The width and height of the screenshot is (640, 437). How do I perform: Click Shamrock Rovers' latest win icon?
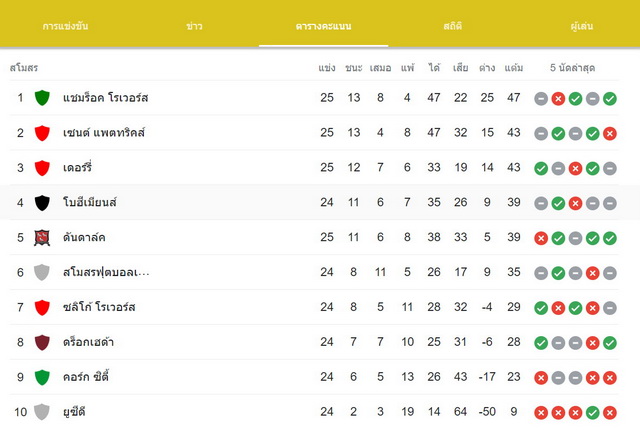610,98
